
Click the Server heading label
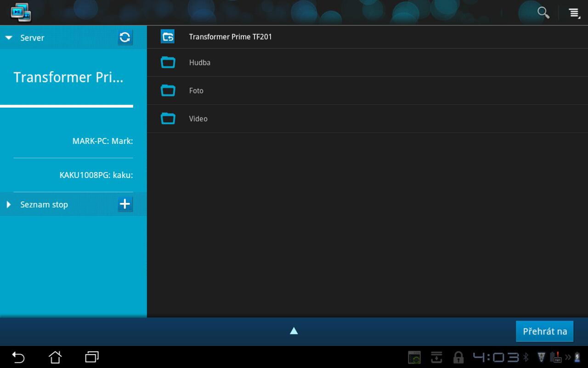click(x=32, y=38)
